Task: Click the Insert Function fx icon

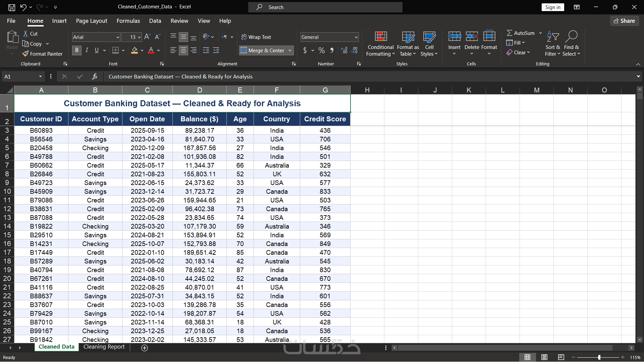Action: [95, 76]
